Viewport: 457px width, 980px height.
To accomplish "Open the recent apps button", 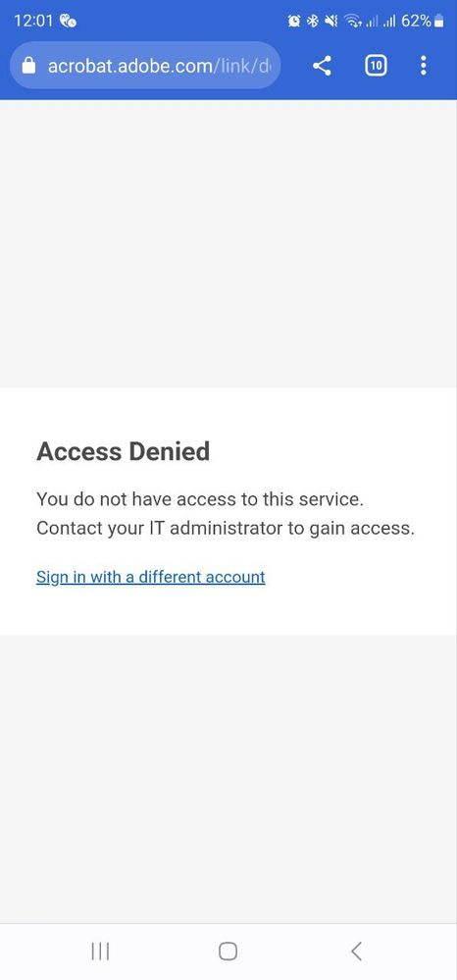I will (100, 952).
